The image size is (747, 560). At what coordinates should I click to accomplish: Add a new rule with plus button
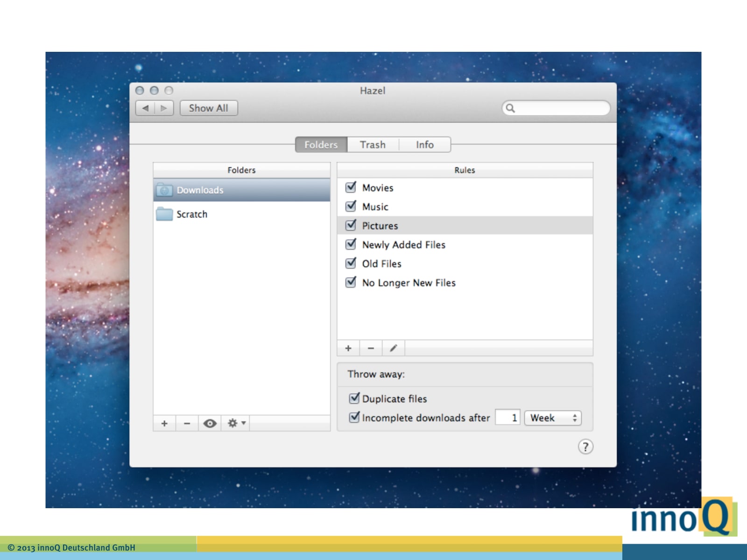click(x=348, y=348)
